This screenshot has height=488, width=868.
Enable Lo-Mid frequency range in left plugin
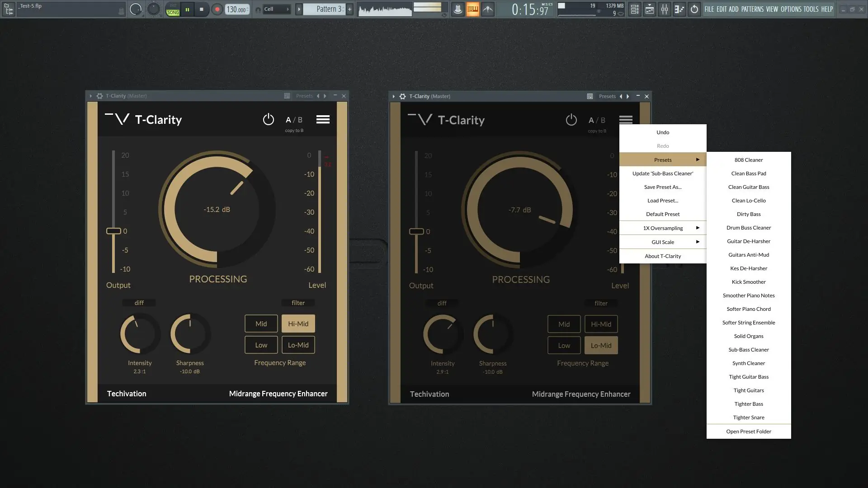pyautogui.click(x=298, y=345)
